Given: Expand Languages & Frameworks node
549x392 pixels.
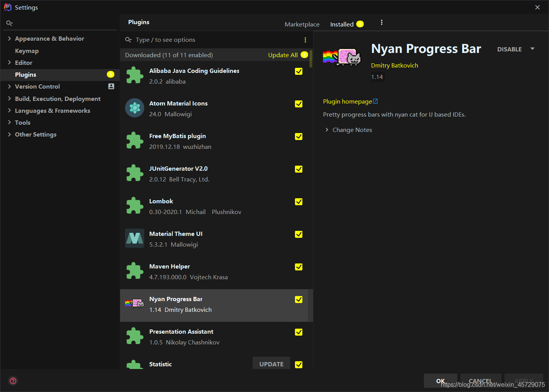Looking at the screenshot, I should coord(9,110).
